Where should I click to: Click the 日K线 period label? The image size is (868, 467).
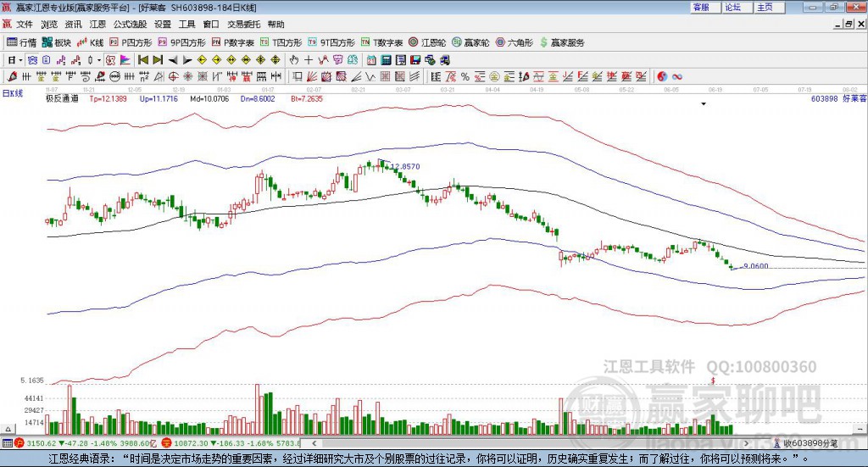point(13,93)
